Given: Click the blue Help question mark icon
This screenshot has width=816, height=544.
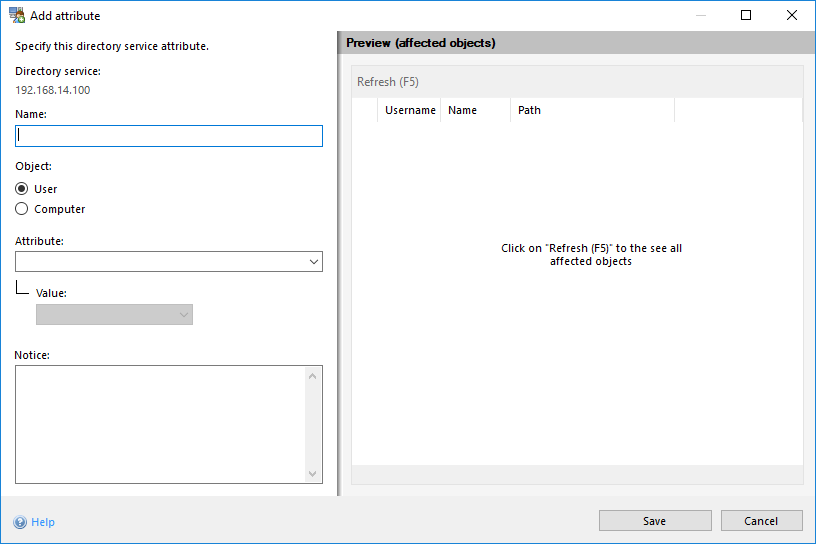Looking at the screenshot, I should point(20,522).
